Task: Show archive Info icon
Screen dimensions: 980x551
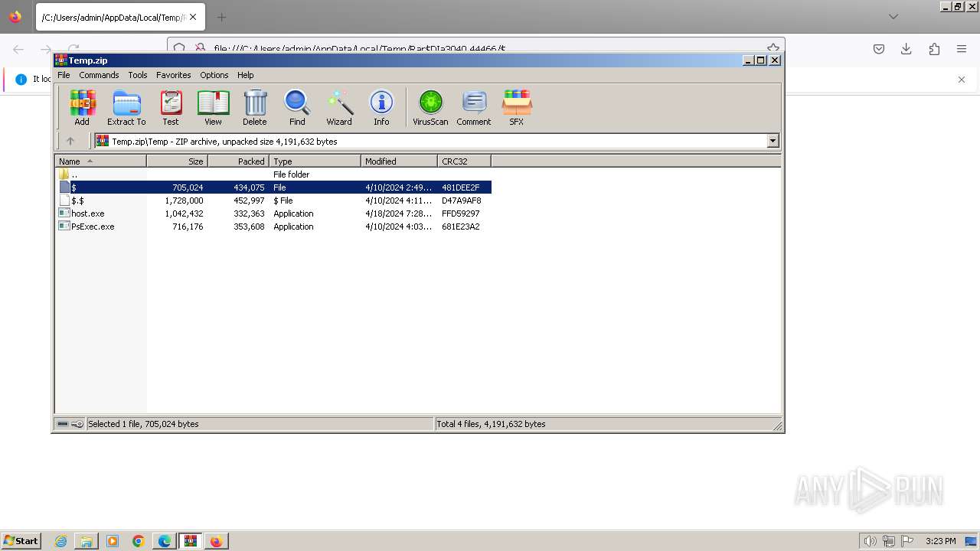Action: (381, 107)
